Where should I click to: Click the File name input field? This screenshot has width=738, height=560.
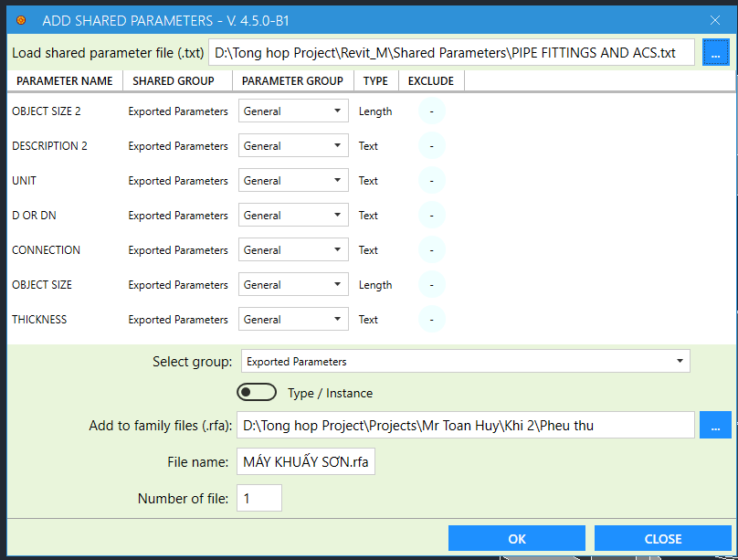click(x=306, y=462)
